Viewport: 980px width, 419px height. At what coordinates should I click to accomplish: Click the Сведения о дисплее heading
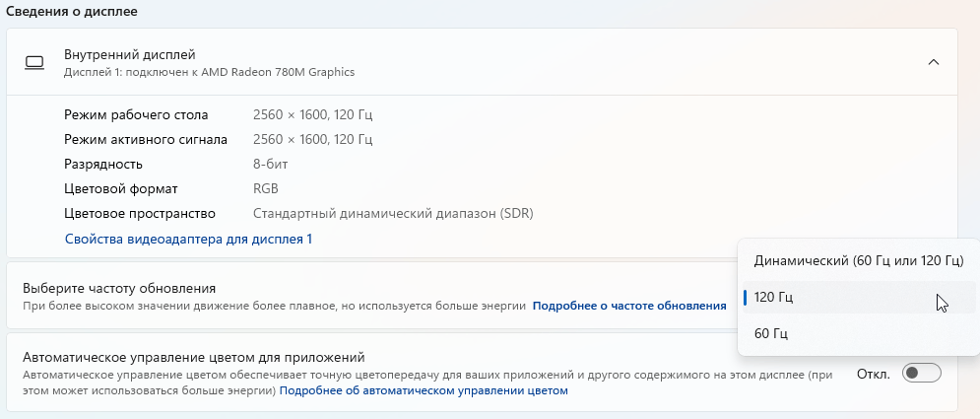72,12
